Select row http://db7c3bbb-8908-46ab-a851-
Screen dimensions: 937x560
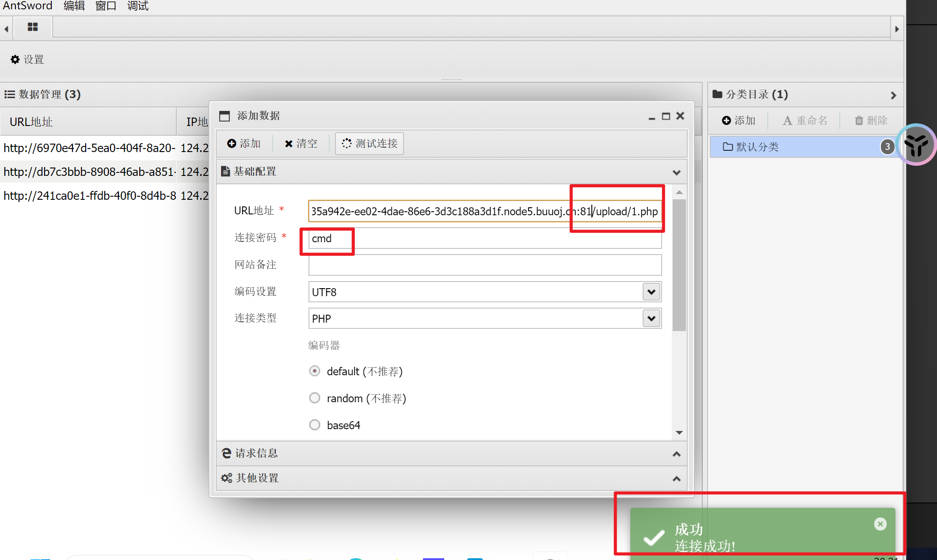click(x=105, y=171)
